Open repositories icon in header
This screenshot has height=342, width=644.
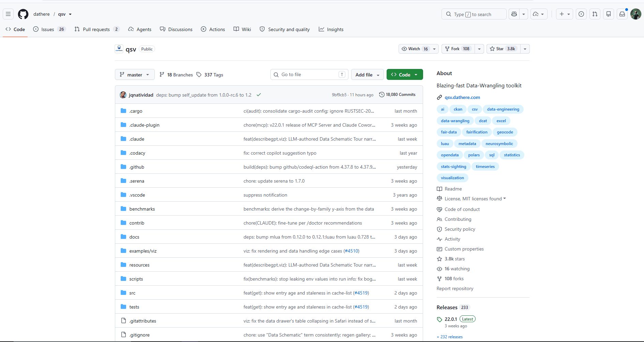(x=609, y=14)
